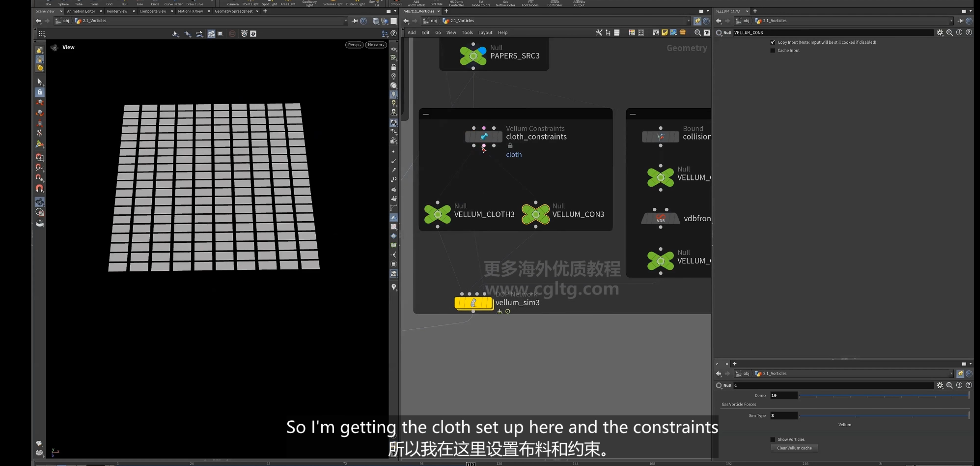Open the Layout menu in network editor
The height and width of the screenshot is (466, 980).
coord(485,33)
